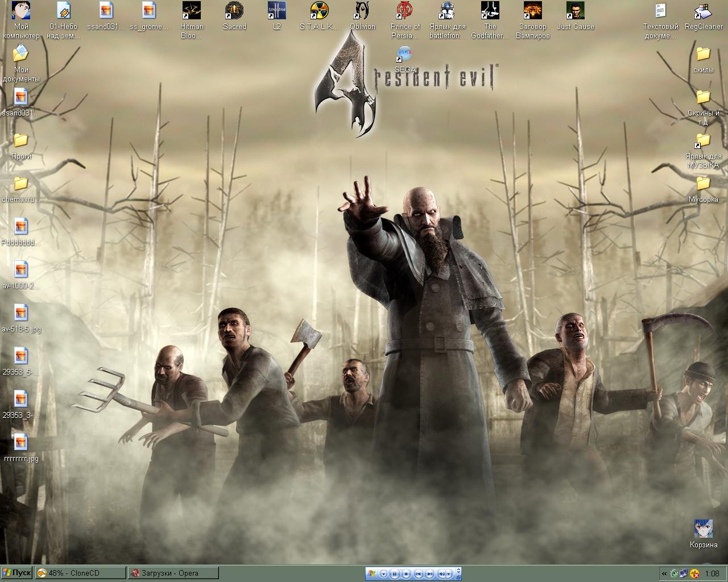Launch the Заговор Вампиров shortcut
728x582 pixels.
[533, 20]
